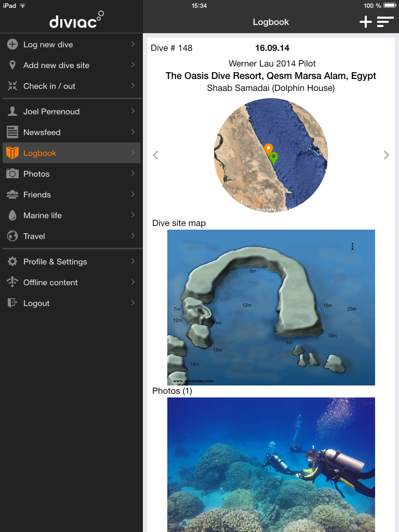Open Offline content

pos(71,282)
